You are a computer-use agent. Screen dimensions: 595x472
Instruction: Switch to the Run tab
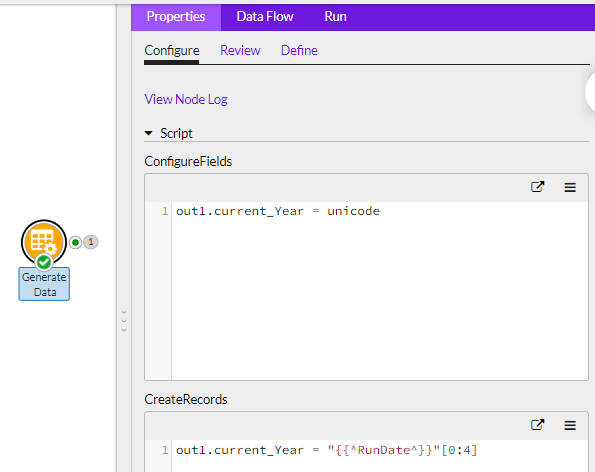[x=335, y=16]
